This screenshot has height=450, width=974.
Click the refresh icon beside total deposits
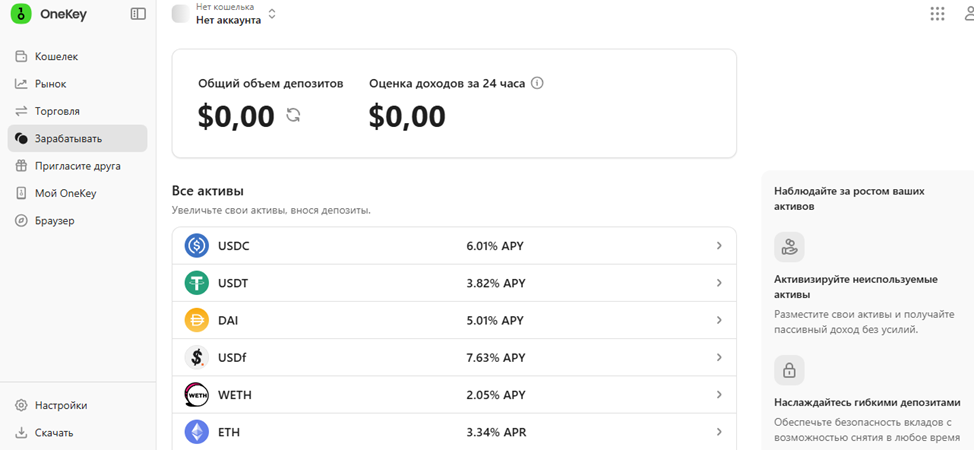coord(293,116)
